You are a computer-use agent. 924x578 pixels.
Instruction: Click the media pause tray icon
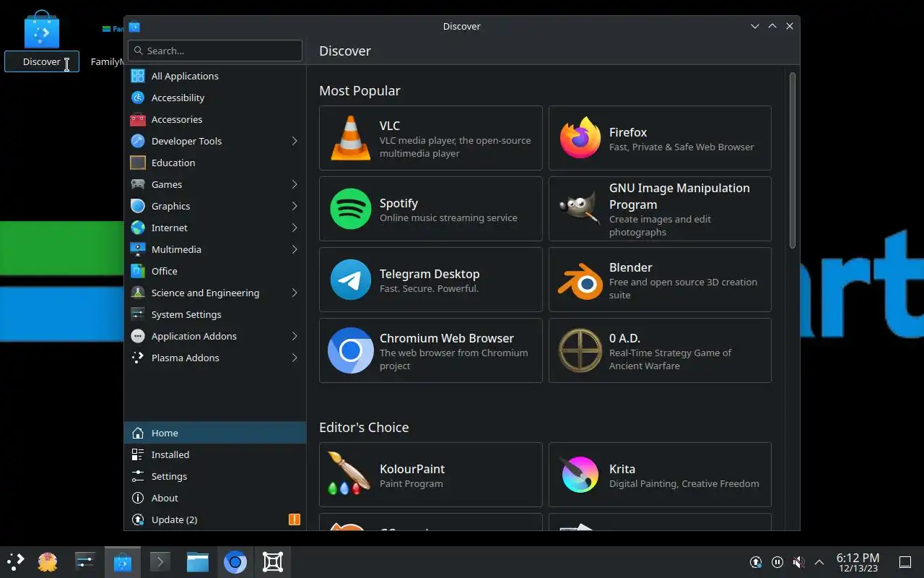pyautogui.click(x=777, y=562)
